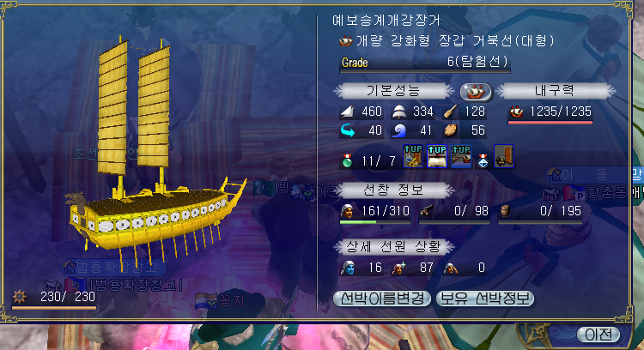Click the cargo barrel capacity icon

point(505,211)
